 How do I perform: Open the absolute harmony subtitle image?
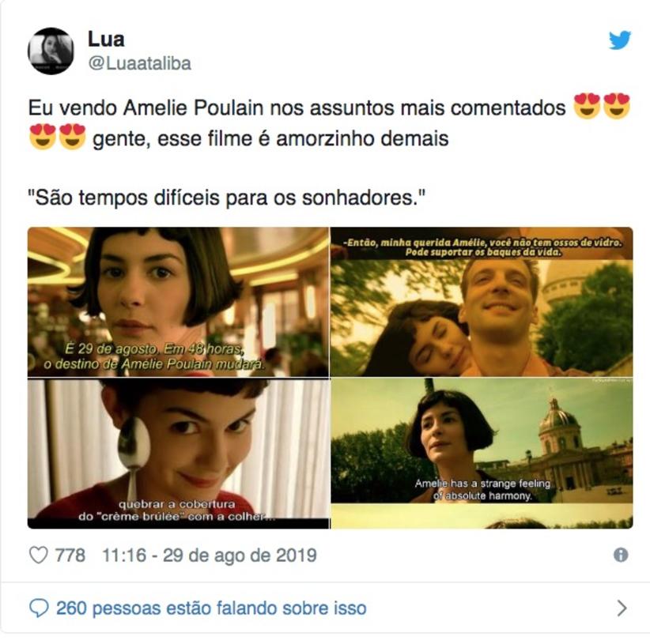click(482, 441)
